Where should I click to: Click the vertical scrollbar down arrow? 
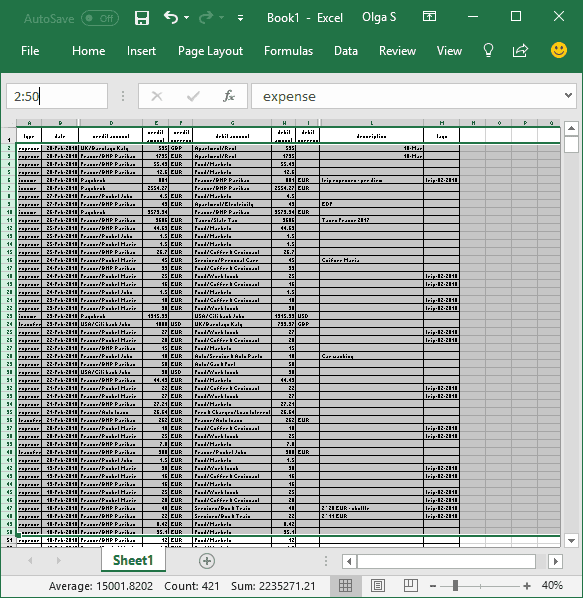[571, 540]
